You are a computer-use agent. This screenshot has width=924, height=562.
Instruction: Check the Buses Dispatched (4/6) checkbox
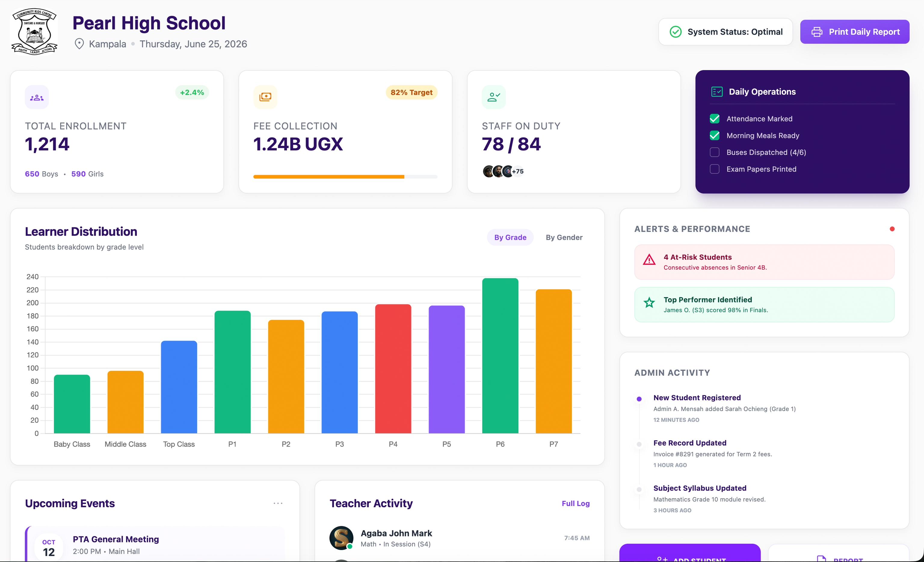715,152
